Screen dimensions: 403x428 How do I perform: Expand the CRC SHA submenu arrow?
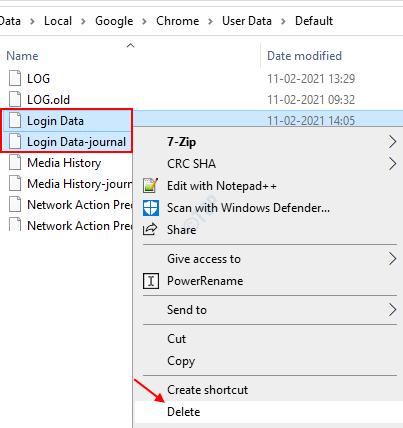coord(392,164)
